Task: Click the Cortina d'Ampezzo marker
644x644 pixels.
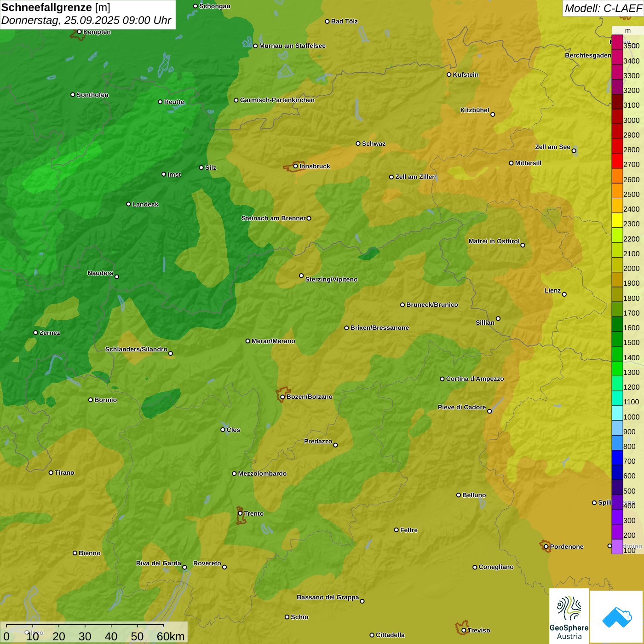Action: click(442, 379)
